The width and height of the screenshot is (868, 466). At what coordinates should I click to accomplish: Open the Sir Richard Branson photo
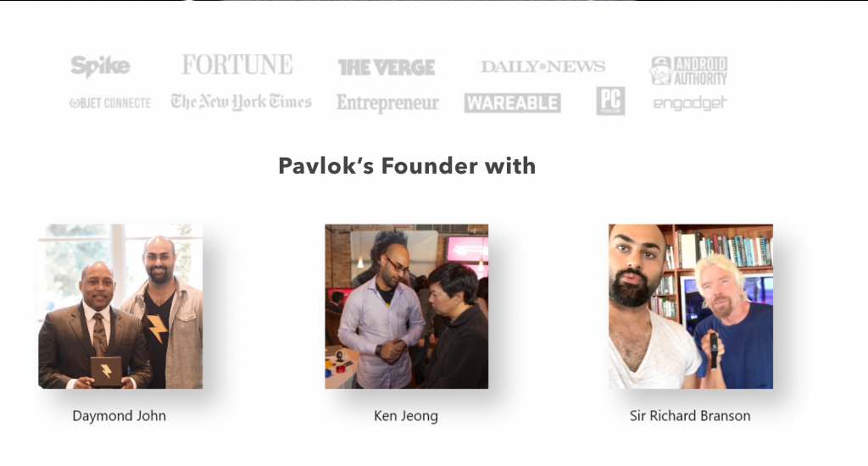click(x=691, y=306)
